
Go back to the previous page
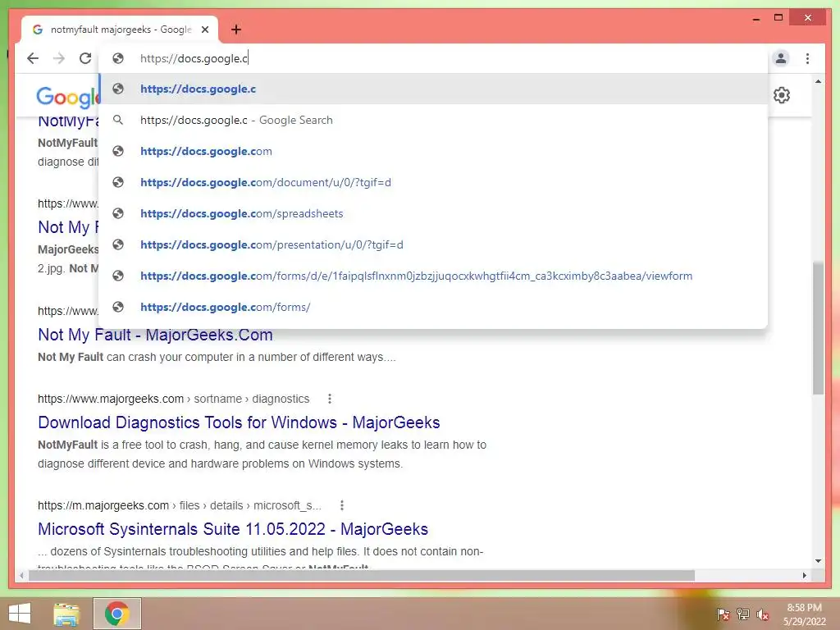33,58
